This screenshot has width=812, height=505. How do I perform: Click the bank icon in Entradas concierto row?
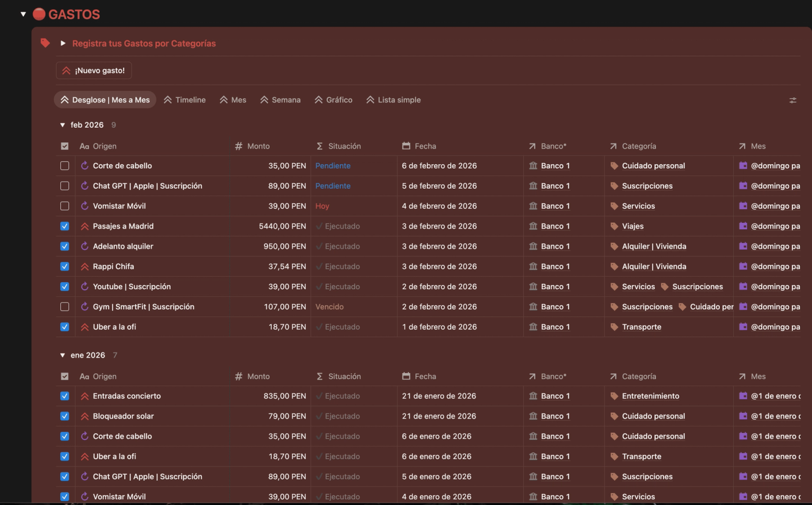533,396
